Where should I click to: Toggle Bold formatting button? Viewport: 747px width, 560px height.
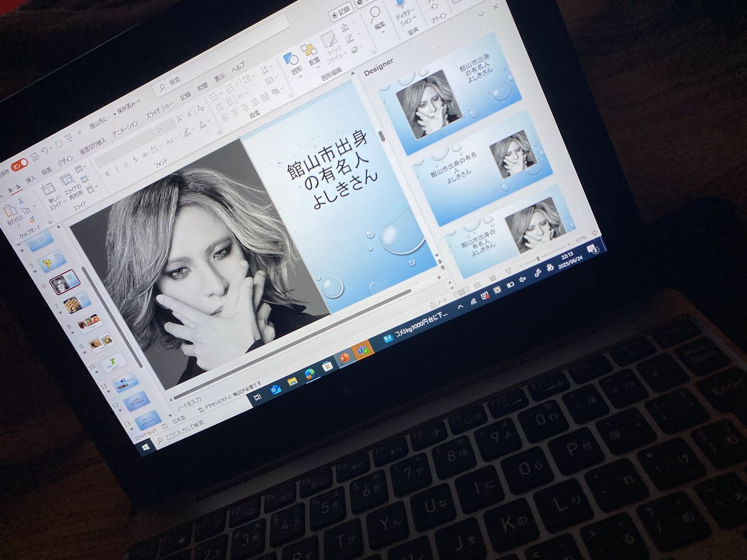tap(106, 174)
